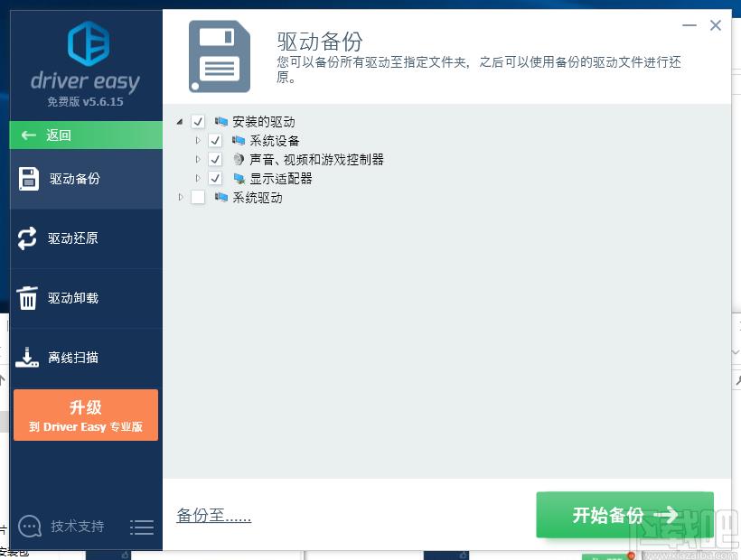Click the 系统设备 device icon
This screenshot has height=560, width=741.
(x=239, y=141)
